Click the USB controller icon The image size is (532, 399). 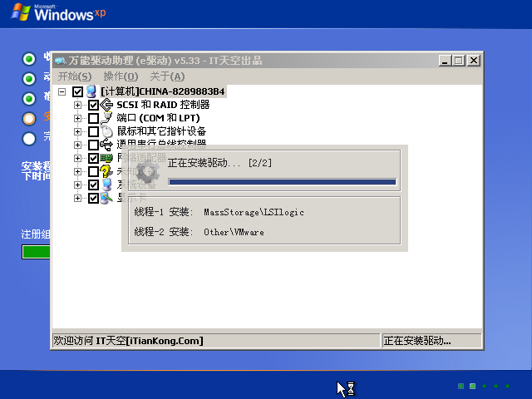(106, 145)
